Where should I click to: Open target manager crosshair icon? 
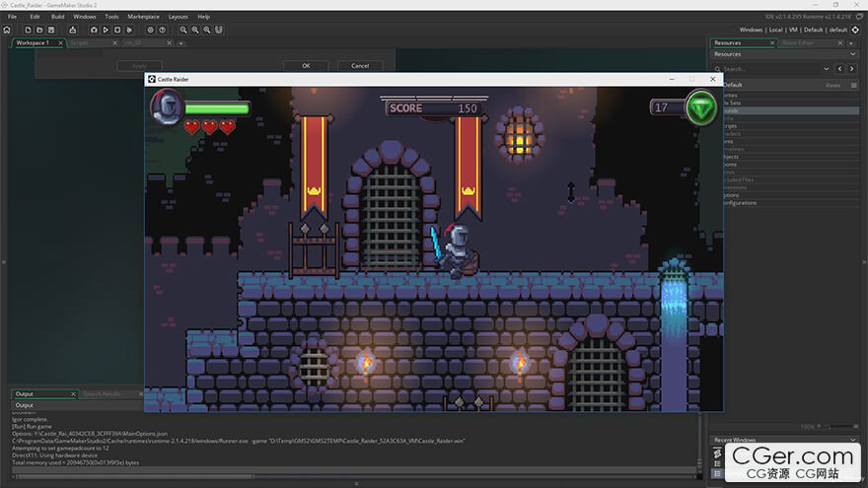855,30
